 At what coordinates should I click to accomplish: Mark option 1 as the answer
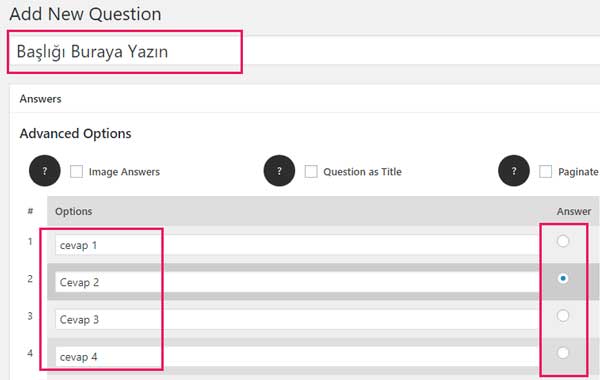click(563, 241)
